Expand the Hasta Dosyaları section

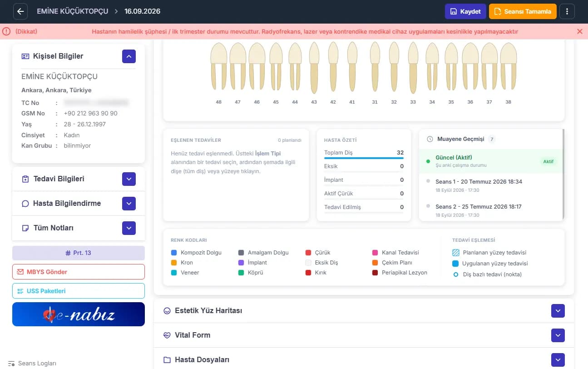click(558, 360)
